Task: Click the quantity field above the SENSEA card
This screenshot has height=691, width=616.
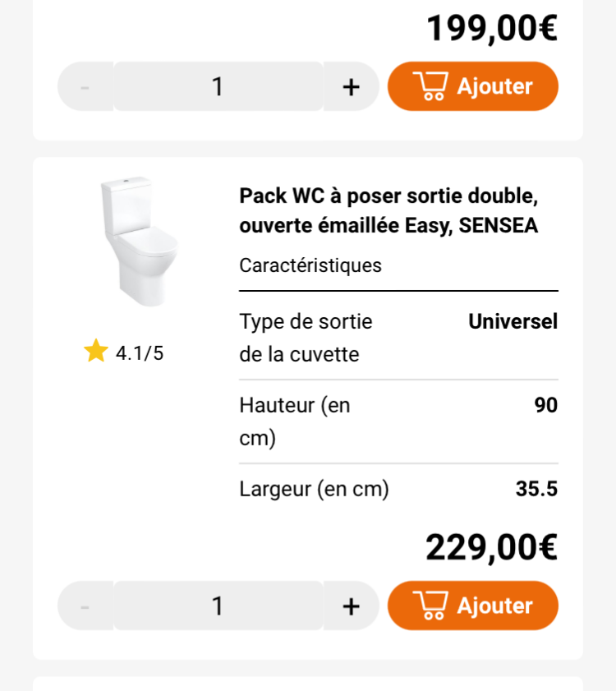Action: pos(218,86)
